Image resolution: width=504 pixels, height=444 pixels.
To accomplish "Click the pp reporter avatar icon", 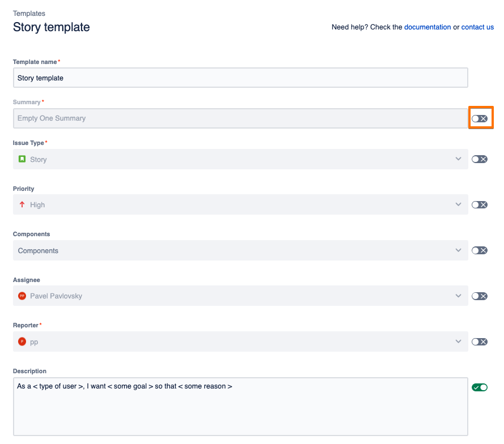I will [x=22, y=341].
